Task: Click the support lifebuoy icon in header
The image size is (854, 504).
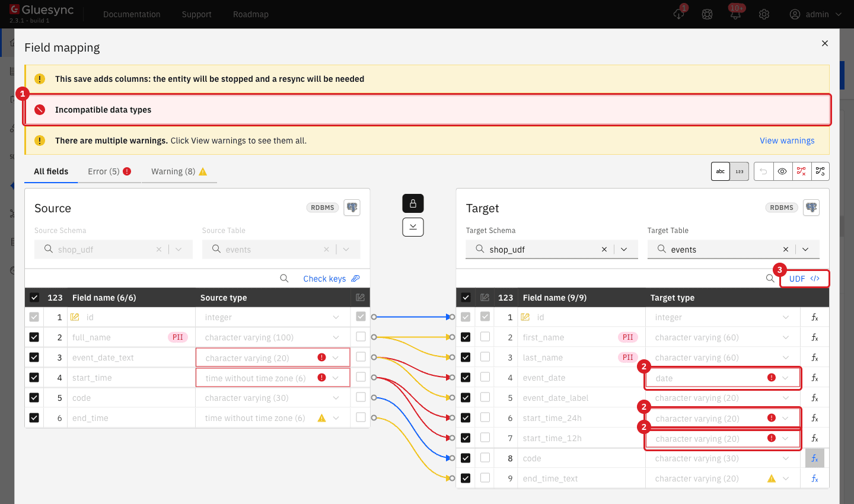Action: coord(707,14)
